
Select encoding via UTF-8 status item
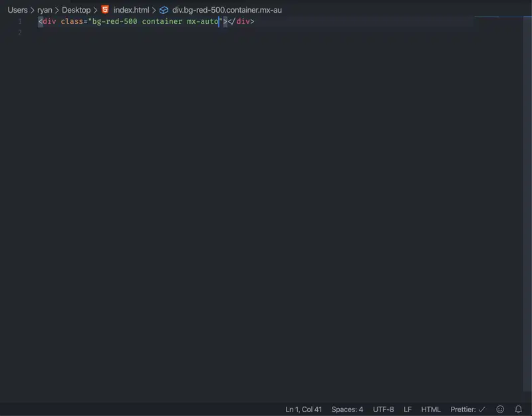click(x=384, y=409)
